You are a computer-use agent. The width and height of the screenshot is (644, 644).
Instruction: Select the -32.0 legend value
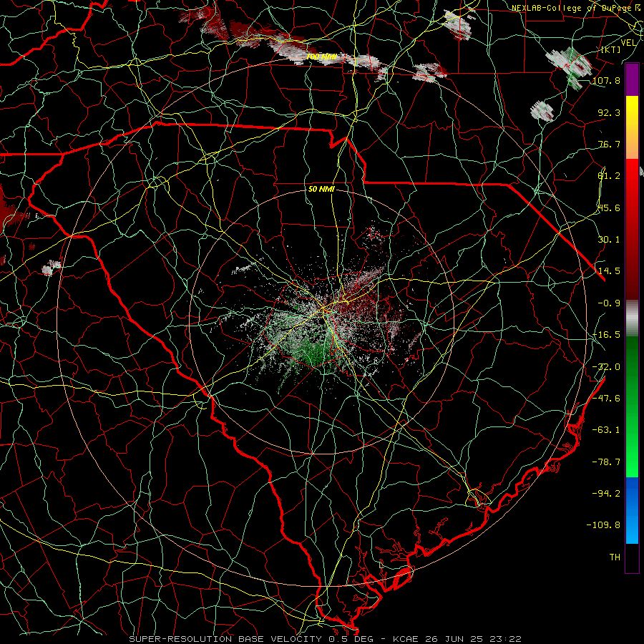tap(606, 367)
